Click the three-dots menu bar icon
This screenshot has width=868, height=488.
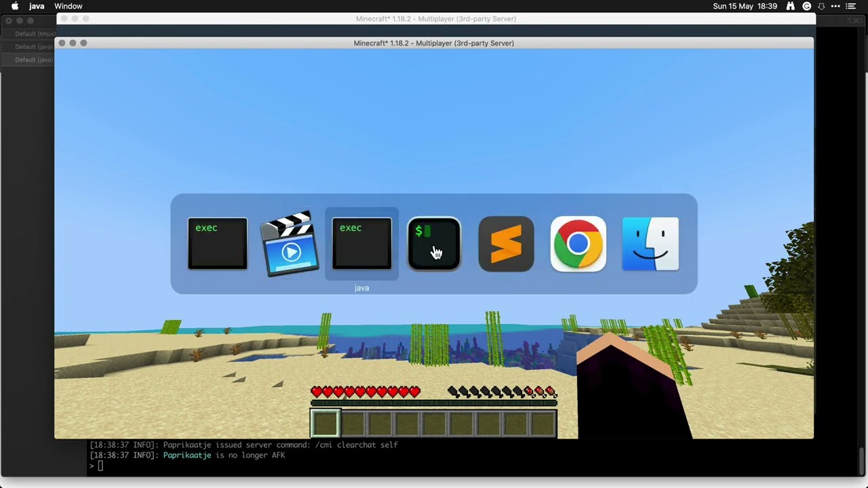point(835,6)
